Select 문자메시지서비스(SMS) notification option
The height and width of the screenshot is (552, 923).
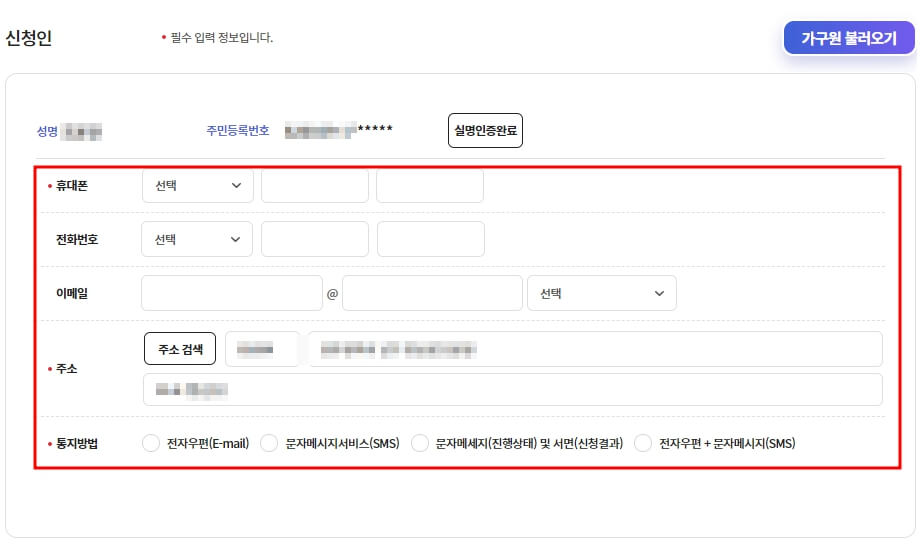269,443
